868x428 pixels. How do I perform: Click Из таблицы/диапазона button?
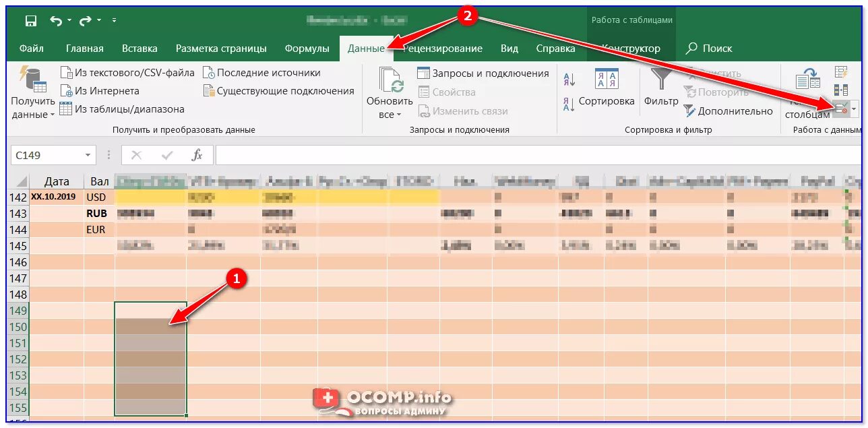tap(122, 109)
